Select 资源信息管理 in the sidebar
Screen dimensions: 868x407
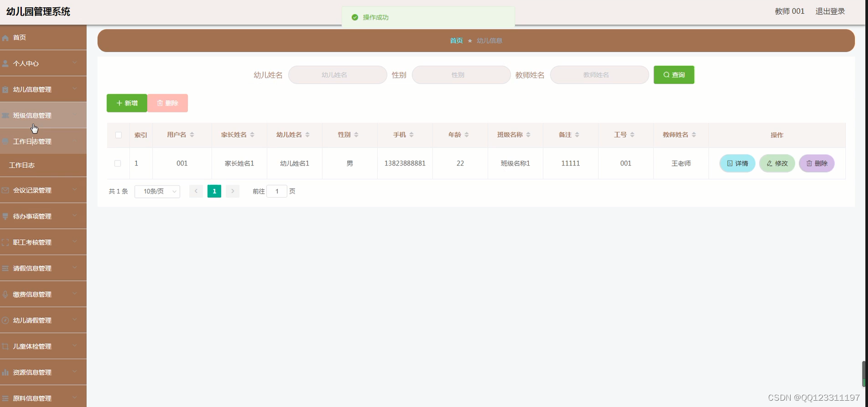click(x=43, y=373)
